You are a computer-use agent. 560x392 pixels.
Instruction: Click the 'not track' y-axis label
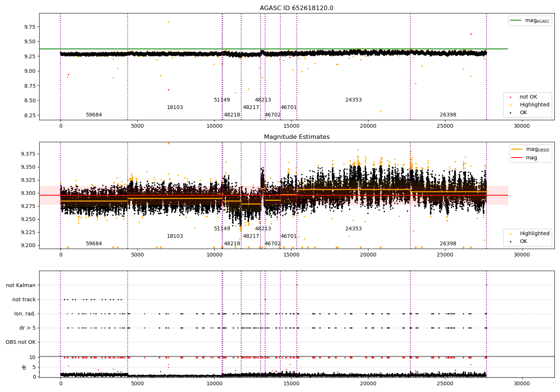[24, 300]
